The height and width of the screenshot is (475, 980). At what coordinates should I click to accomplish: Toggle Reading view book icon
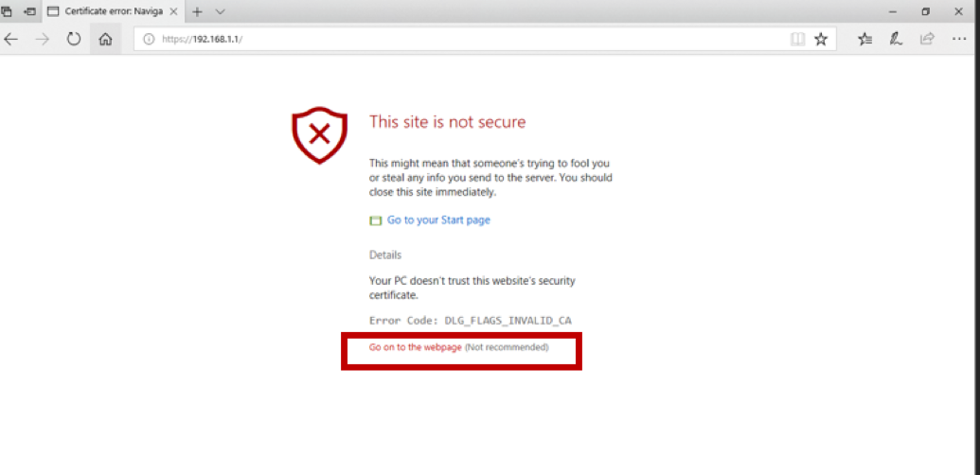[797, 40]
